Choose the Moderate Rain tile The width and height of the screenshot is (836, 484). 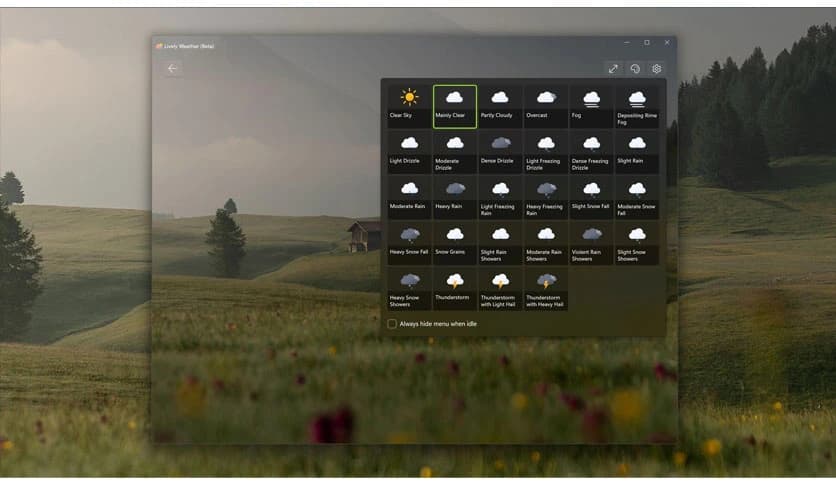point(409,198)
